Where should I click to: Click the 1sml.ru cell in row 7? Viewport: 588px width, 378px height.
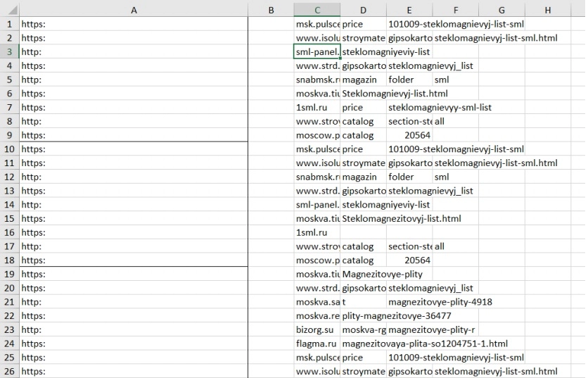pyautogui.click(x=317, y=108)
